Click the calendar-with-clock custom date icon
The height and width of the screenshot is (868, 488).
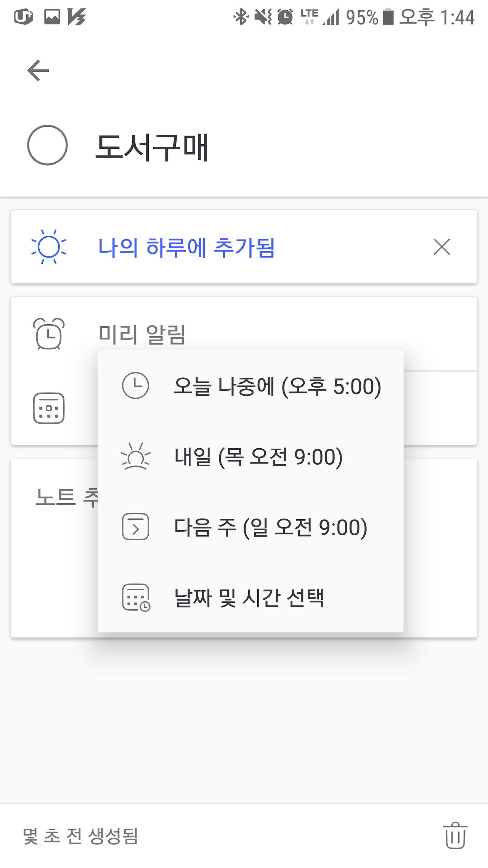coord(136,597)
